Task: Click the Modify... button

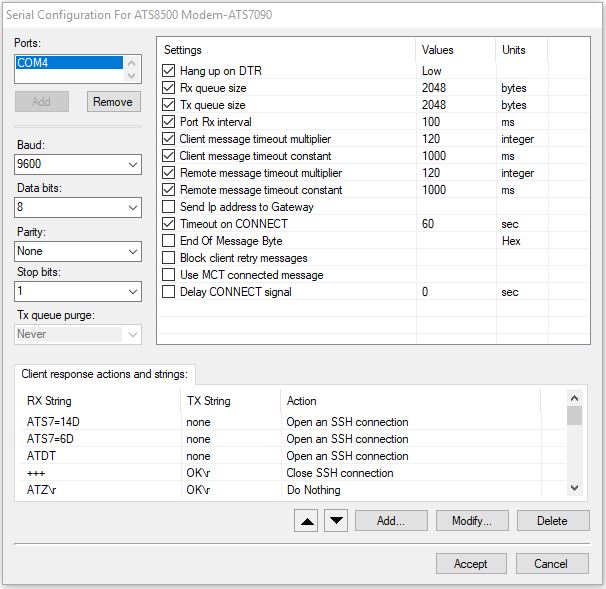Action: tap(471, 520)
